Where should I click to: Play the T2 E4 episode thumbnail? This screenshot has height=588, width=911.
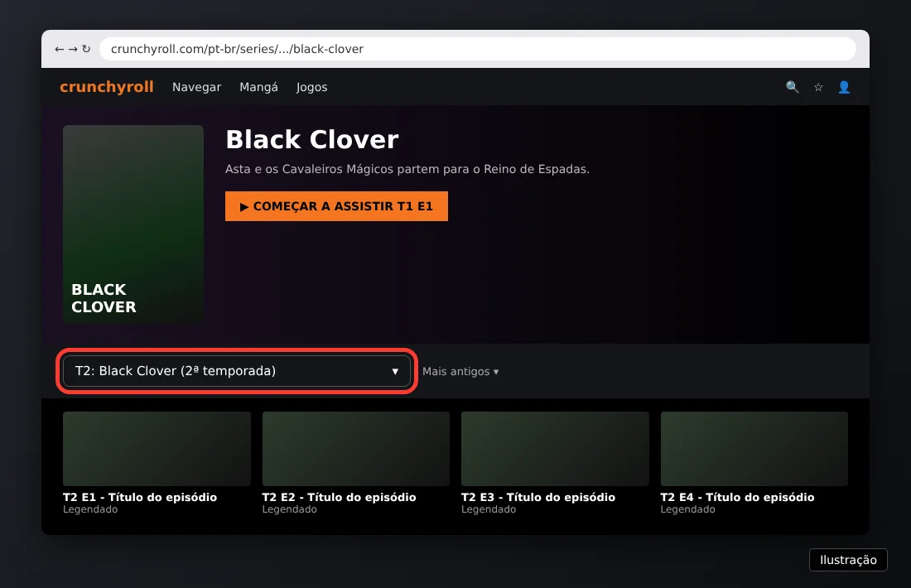[x=754, y=449]
